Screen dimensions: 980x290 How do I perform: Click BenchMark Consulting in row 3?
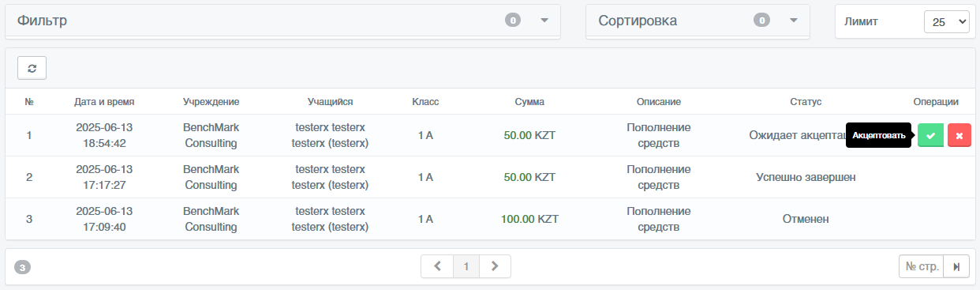coord(211,219)
